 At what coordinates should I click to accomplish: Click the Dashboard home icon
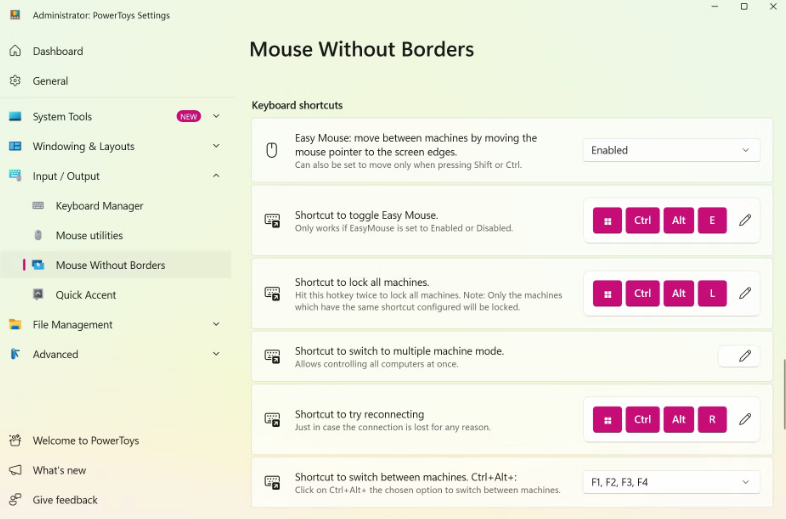15,51
